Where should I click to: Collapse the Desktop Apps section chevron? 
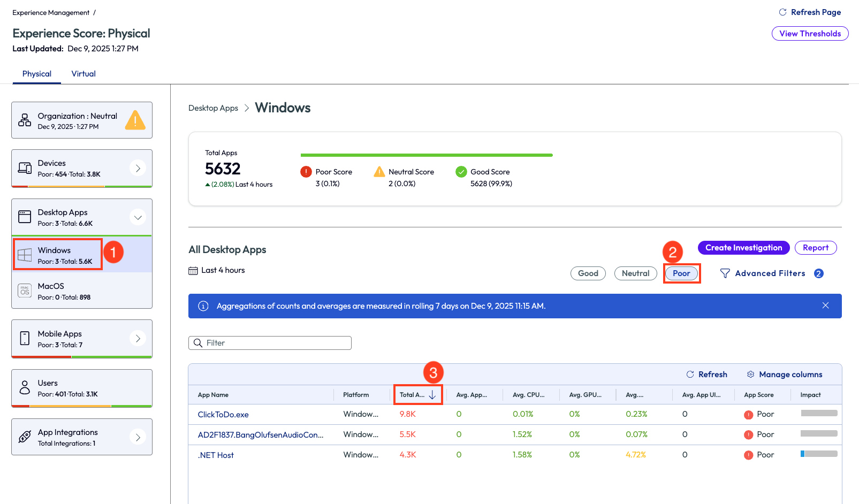(138, 217)
